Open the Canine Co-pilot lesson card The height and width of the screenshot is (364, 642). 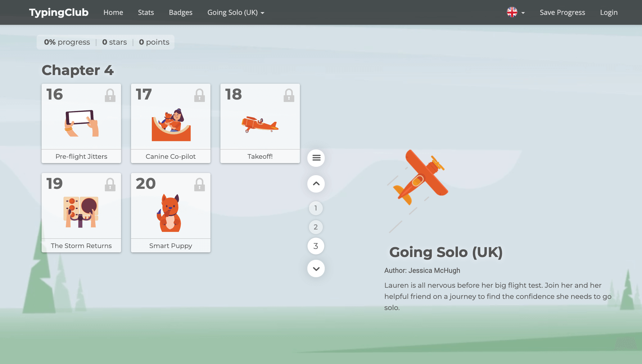coord(171,123)
